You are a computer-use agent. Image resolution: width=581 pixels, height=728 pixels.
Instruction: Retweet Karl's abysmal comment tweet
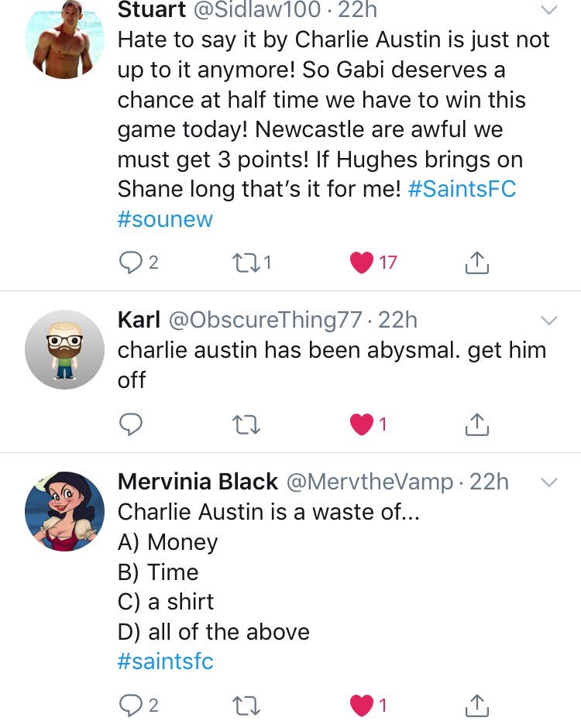[x=246, y=425]
